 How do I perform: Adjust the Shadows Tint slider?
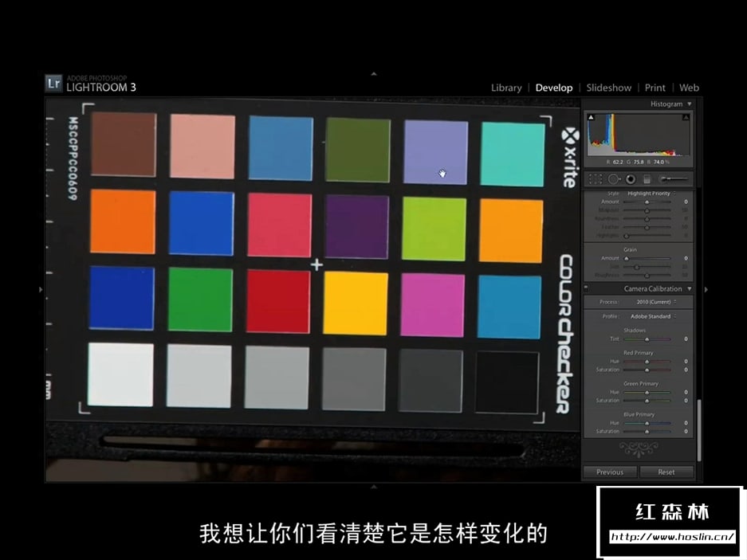[647, 339]
